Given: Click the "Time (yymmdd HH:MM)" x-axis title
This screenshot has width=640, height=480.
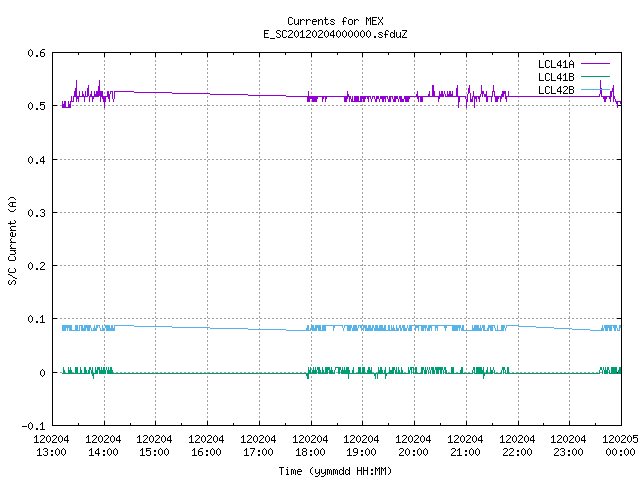Looking at the screenshot, I should coord(335,471).
